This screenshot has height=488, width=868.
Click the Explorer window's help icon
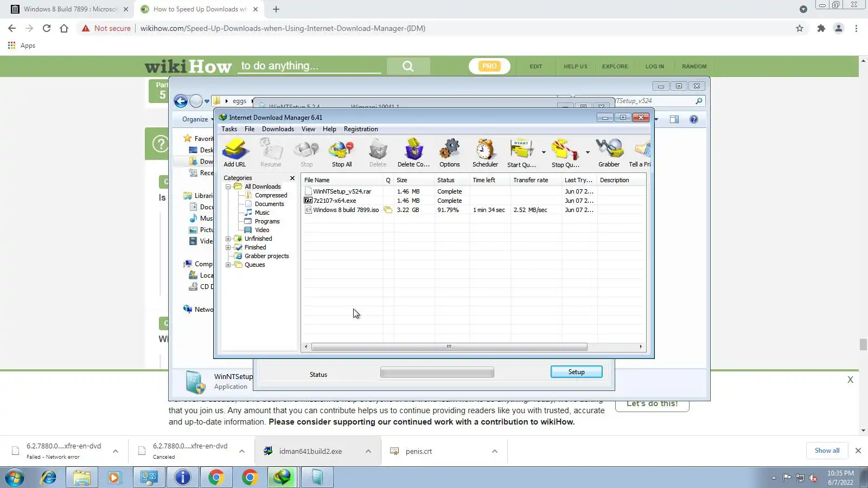pyautogui.click(x=694, y=119)
